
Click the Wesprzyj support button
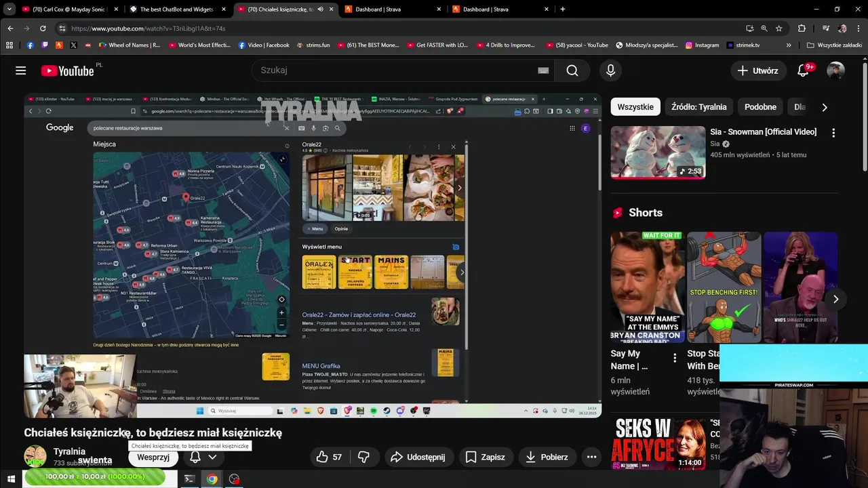point(153,457)
